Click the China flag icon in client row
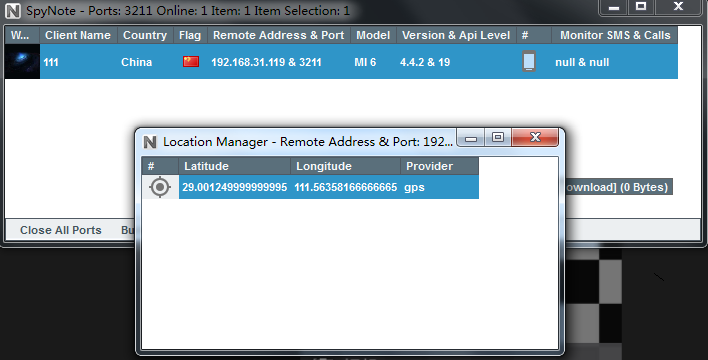 [x=191, y=61]
